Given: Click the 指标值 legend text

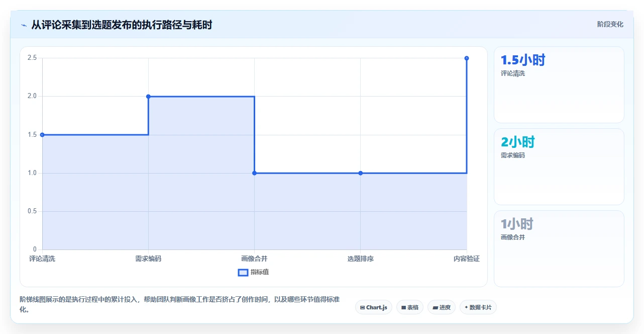Looking at the screenshot, I should (x=260, y=272).
